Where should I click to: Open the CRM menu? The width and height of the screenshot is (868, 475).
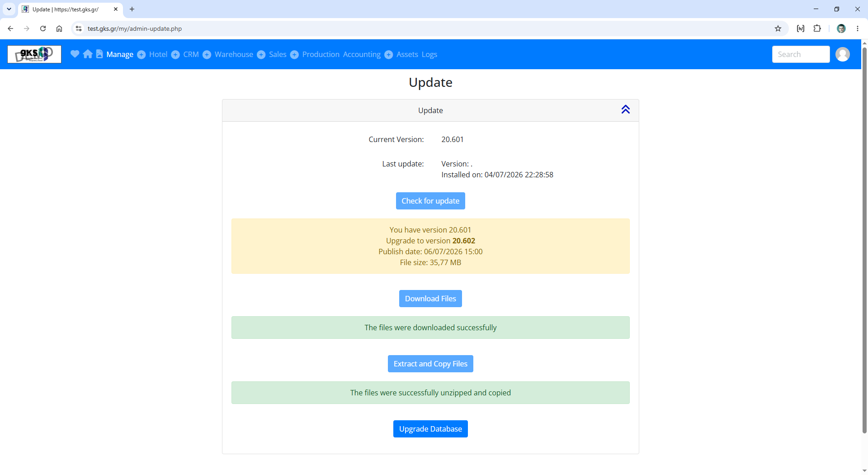coord(191,54)
